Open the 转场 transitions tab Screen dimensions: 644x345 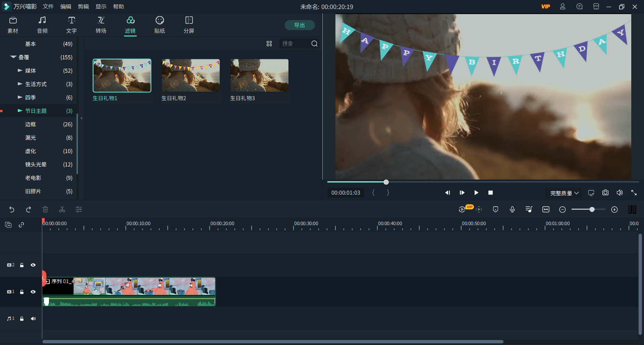[x=101, y=25]
